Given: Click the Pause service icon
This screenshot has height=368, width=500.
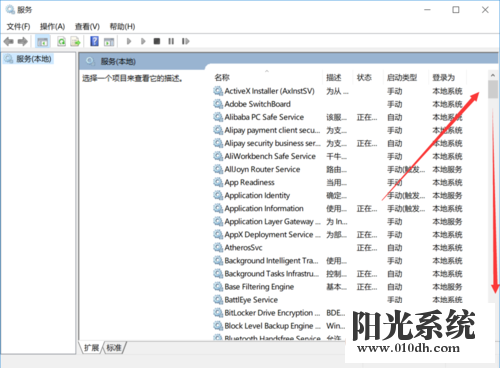Looking at the screenshot, I should pyautogui.click(x=171, y=41).
